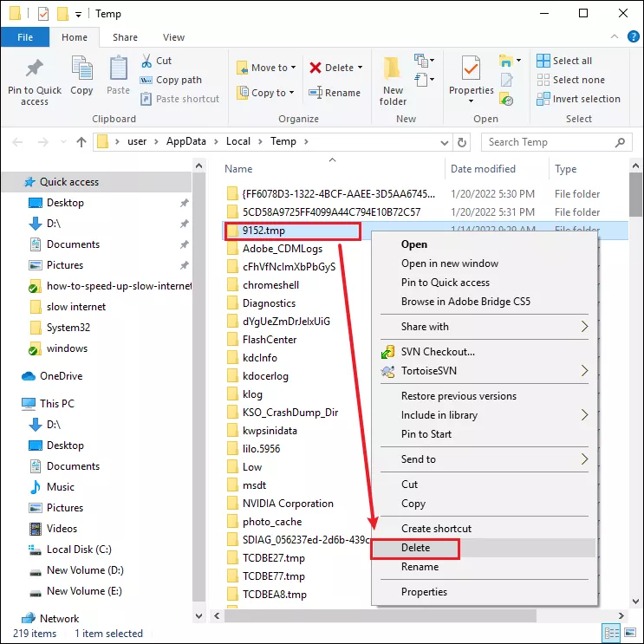Choose Properties in the context menu
This screenshot has width=644, height=644.
tap(424, 591)
